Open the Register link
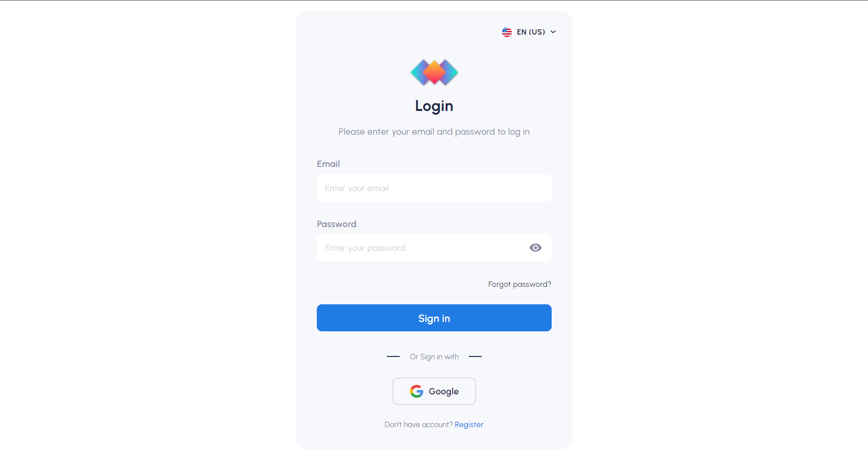Screen dimensions: 868x456 (x=469, y=424)
